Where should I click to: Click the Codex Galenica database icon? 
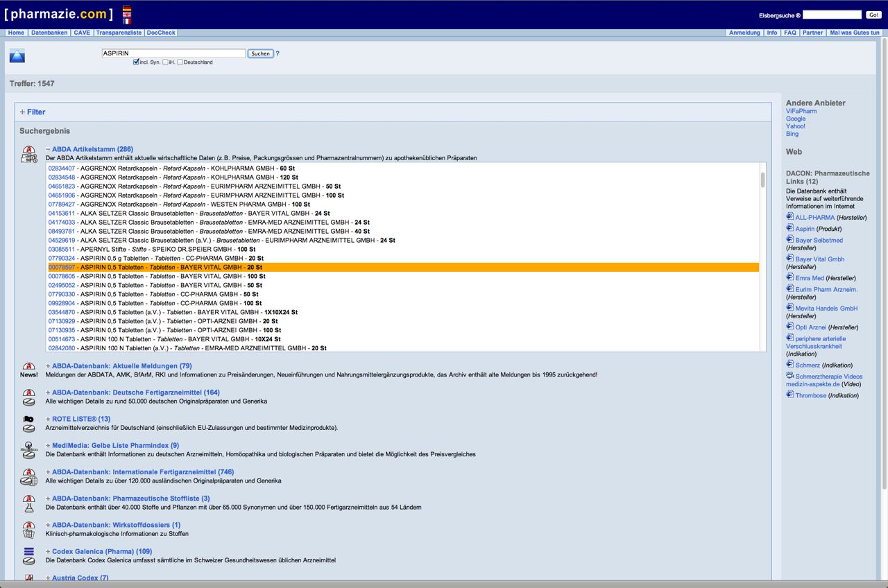(x=28, y=555)
